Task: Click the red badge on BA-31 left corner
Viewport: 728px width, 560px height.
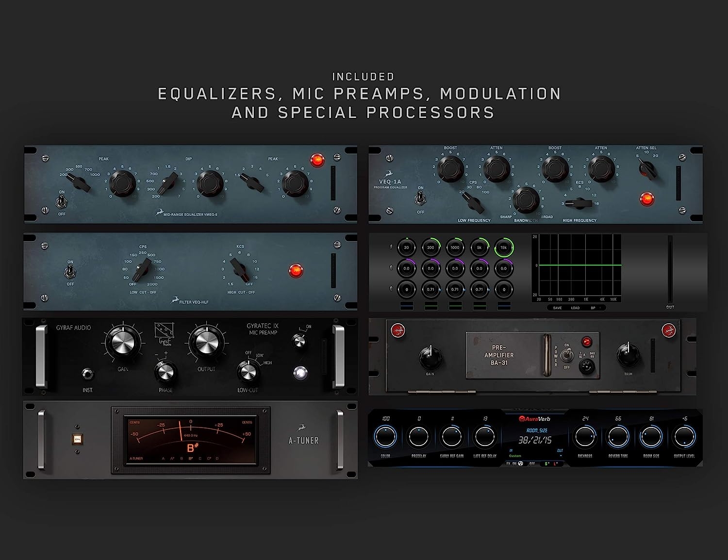Action: click(x=399, y=331)
